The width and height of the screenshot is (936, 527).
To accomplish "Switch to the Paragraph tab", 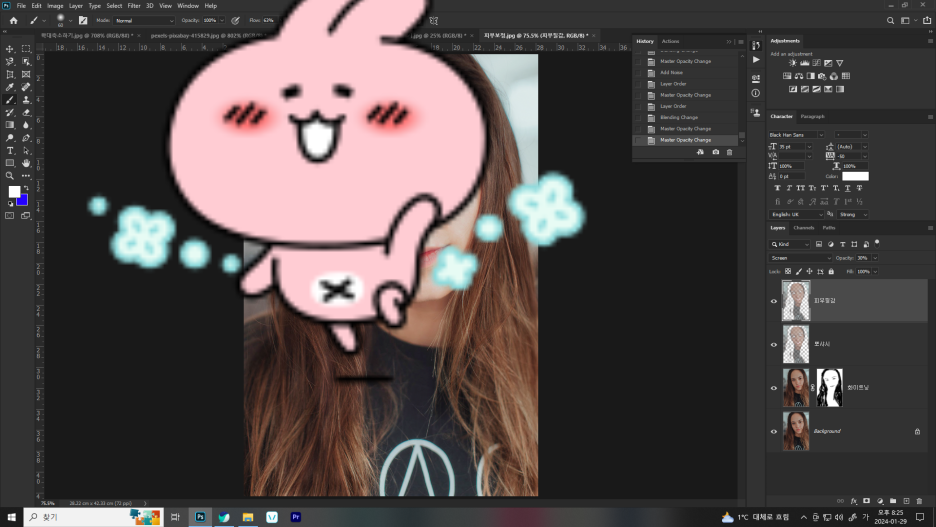I will (812, 116).
